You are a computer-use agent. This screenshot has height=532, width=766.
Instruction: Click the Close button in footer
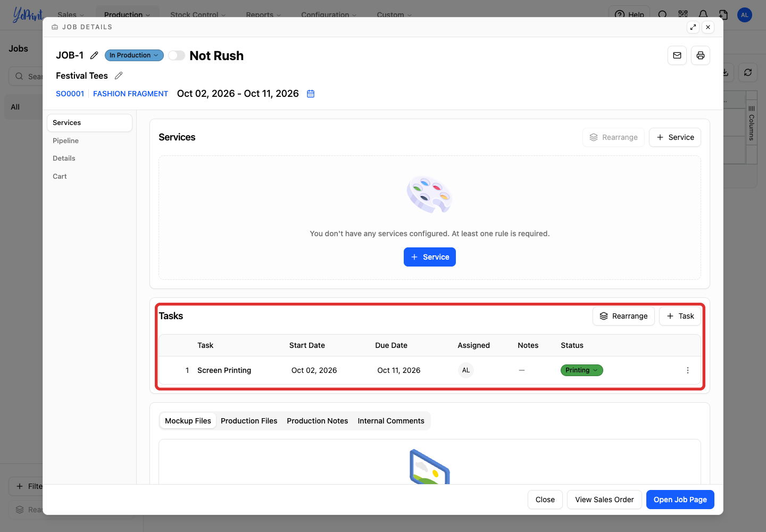(x=545, y=500)
